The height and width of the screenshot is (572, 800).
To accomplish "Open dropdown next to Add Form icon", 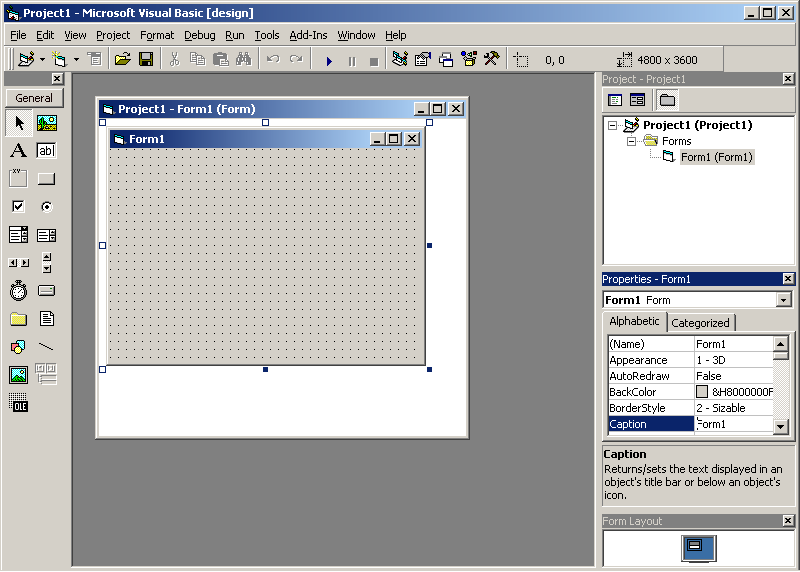I will coord(76,60).
